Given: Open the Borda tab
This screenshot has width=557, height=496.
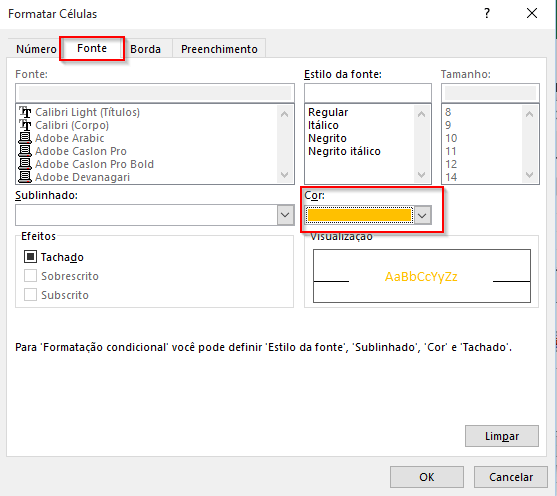Looking at the screenshot, I should pyautogui.click(x=145, y=49).
